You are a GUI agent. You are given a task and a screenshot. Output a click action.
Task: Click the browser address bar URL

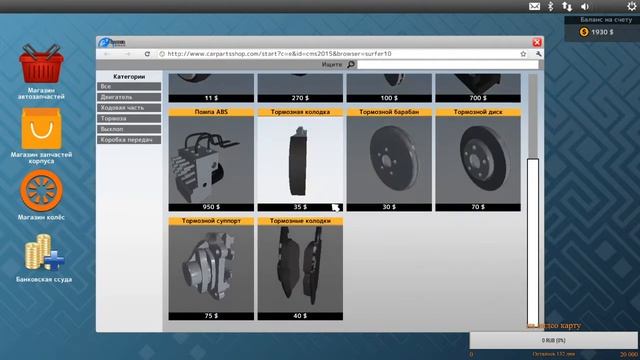pos(280,54)
